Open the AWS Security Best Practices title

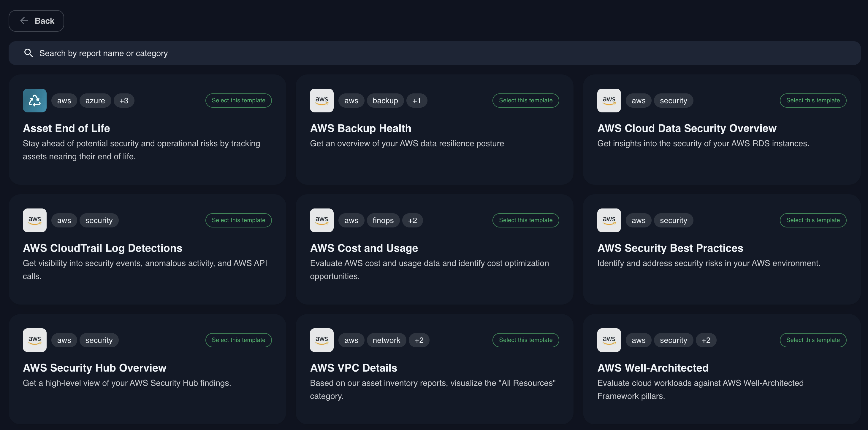pos(670,248)
